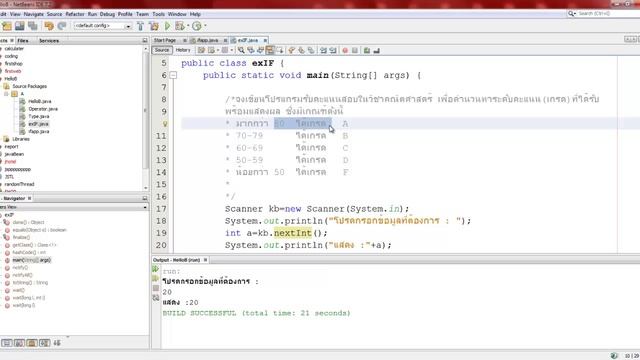Image resolution: width=640 pixels, height=360 pixels.
Task: Click the comment lines icon in editor toolbar
Action: click(x=367, y=50)
